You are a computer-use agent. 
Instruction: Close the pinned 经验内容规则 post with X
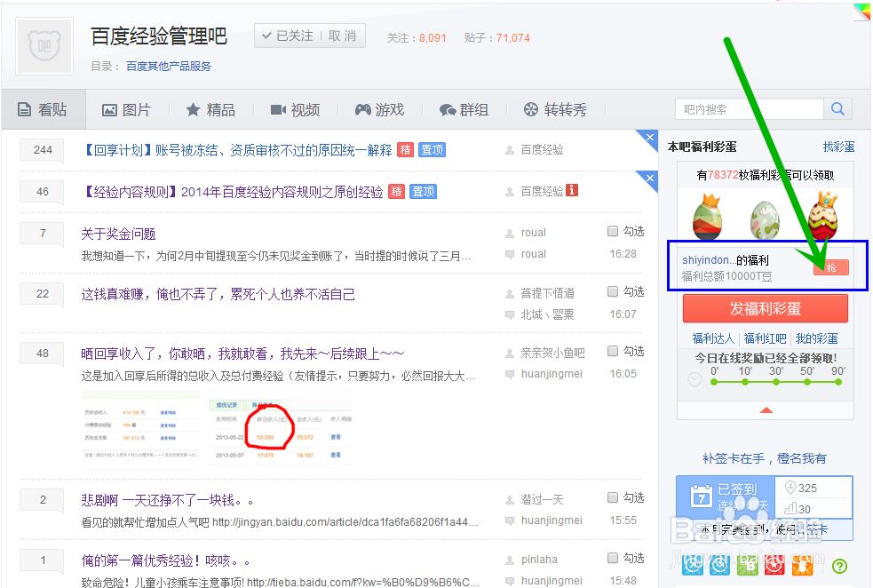(x=649, y=179)
